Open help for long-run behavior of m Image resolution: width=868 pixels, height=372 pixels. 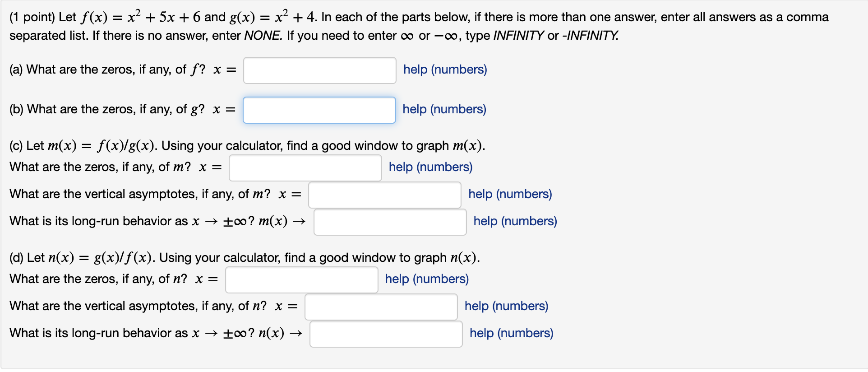pyautogui.click(x=514, y=221)
